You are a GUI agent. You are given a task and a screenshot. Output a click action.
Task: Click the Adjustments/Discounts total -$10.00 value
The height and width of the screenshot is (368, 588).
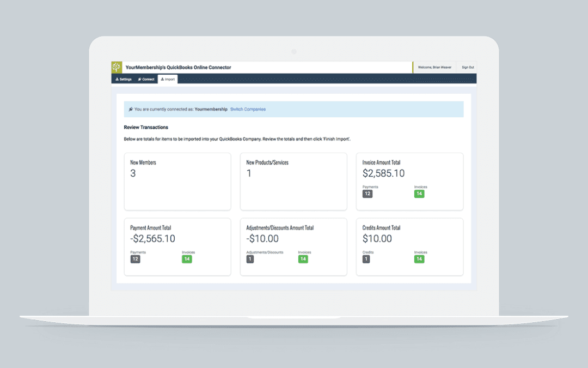(262, 238)
